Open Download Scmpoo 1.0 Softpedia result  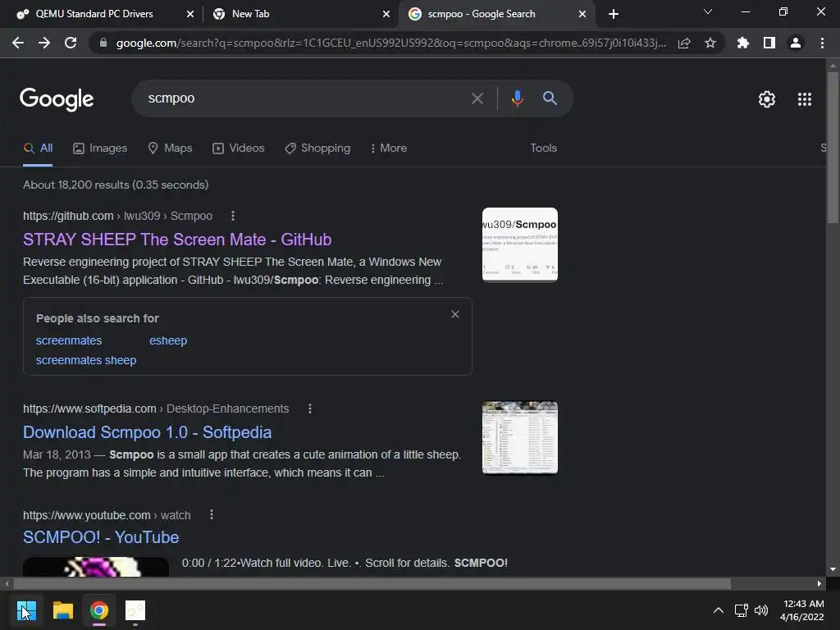[148, 432]
